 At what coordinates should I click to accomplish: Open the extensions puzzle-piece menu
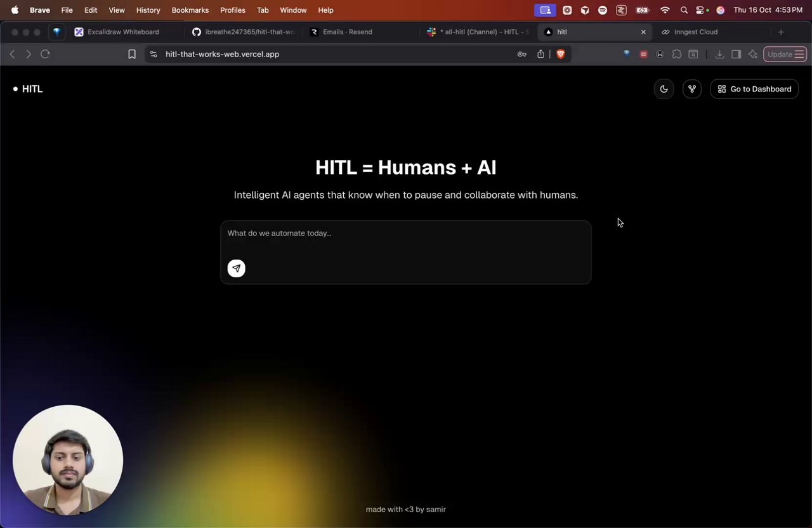click(x=677, y=54)
